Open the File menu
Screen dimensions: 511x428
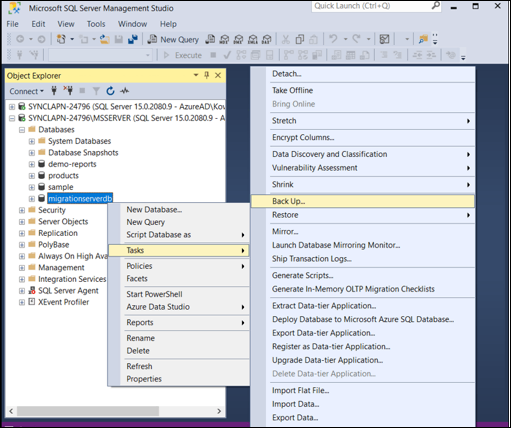tap(13, 24)
